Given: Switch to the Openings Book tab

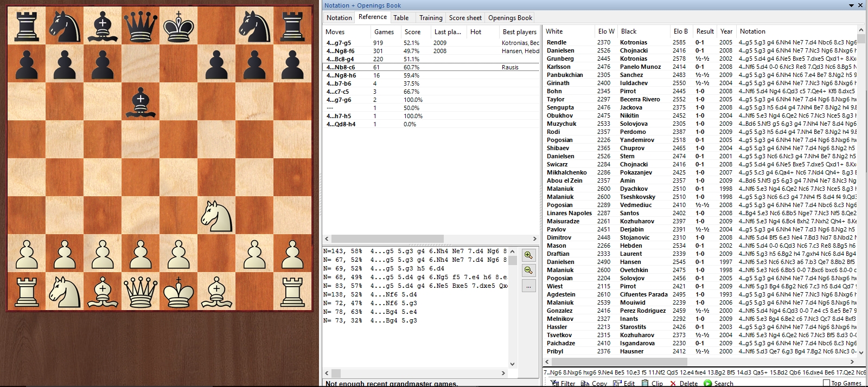Looking at the screenshot, I should [510, 18].
